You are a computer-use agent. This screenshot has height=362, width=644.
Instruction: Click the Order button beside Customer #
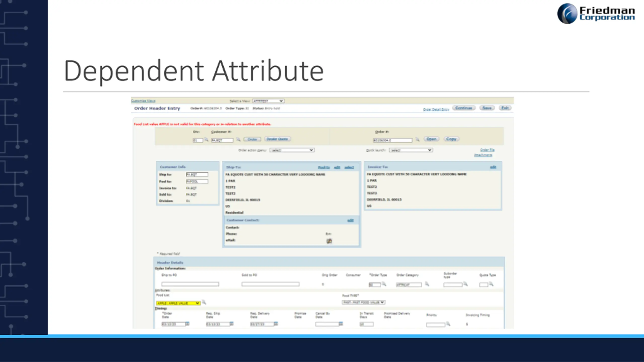coord(252,139)
